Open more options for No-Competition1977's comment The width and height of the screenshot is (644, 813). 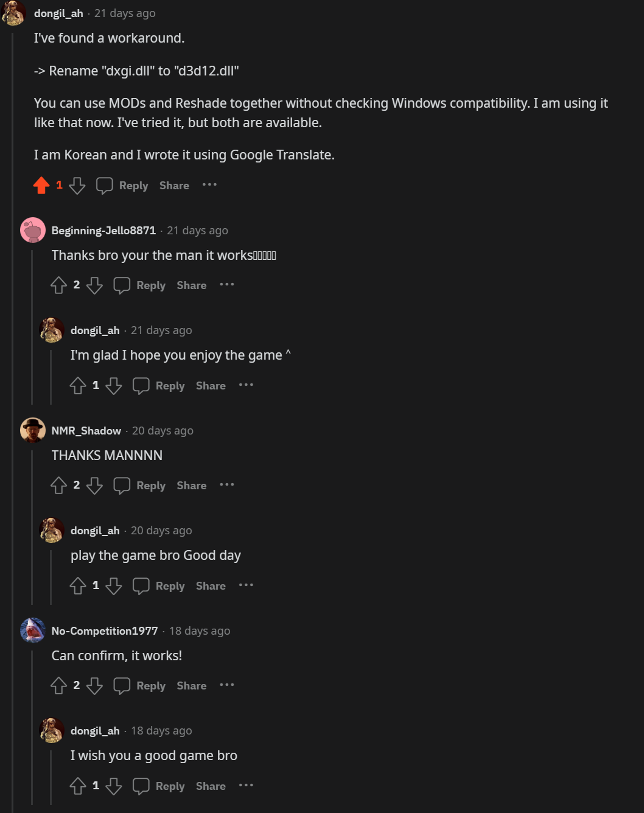227,685
